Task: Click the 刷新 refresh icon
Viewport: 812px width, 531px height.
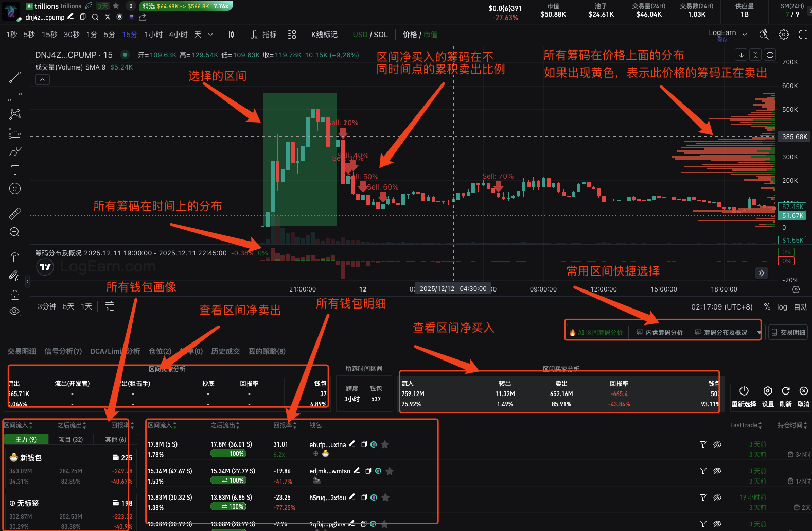Action: 785,391
